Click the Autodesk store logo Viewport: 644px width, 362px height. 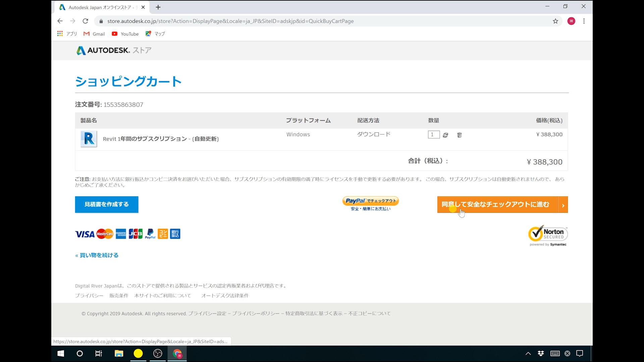114,50
